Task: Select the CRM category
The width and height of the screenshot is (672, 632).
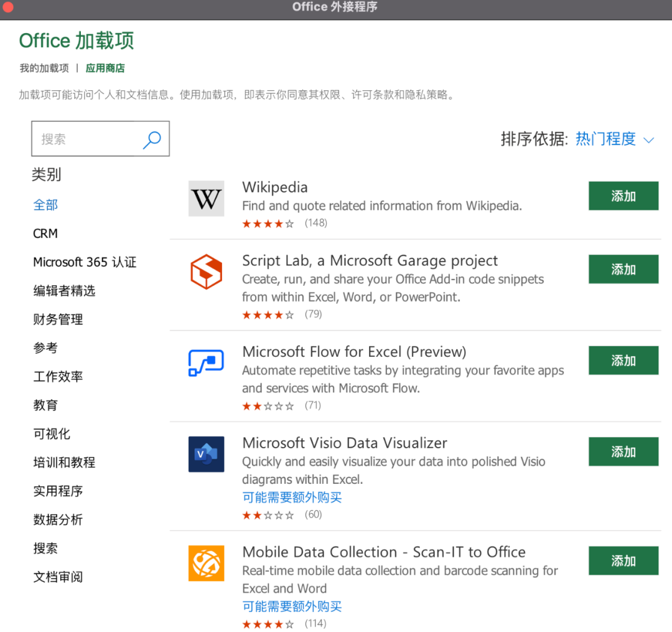Action: [45, 233]
